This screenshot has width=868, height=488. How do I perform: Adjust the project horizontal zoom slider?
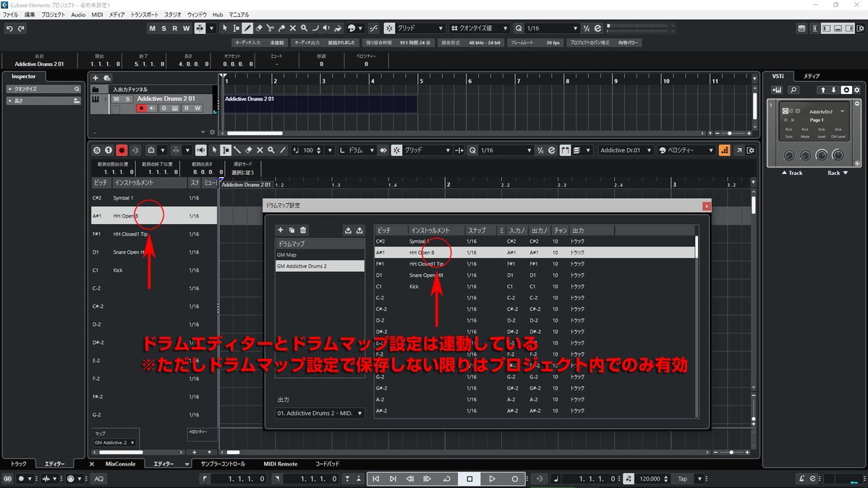(730, 133)
